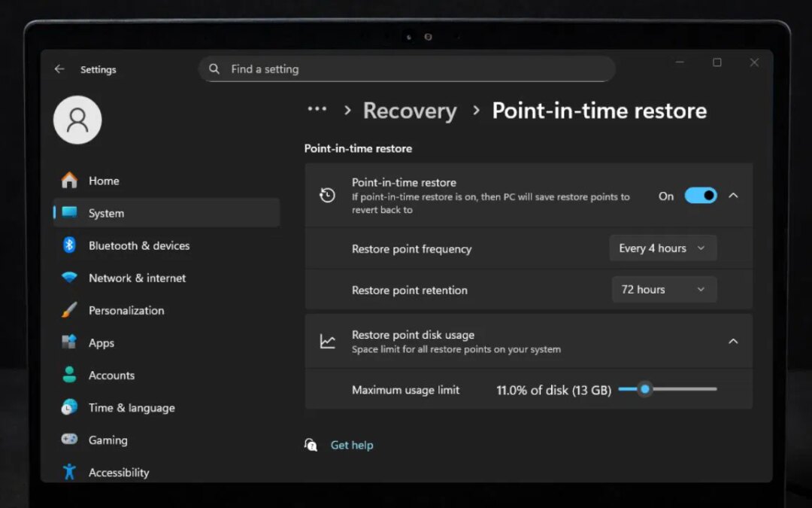
Task: Open Apps settings
Action: pyautogui.click(x=101, y=342)
